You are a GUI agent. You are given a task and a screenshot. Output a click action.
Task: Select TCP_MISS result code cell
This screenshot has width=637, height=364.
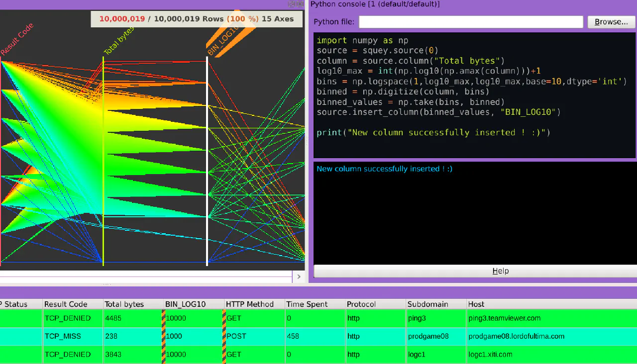(x=73, y=336)
